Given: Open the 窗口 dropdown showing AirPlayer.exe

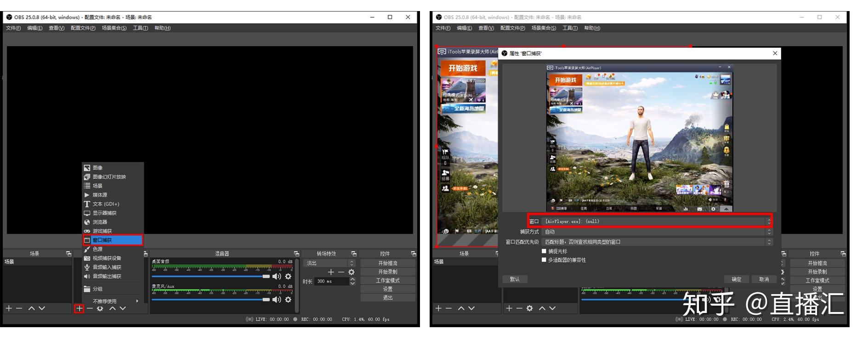Looking at the screenshot, I should [x=657, y=222].
